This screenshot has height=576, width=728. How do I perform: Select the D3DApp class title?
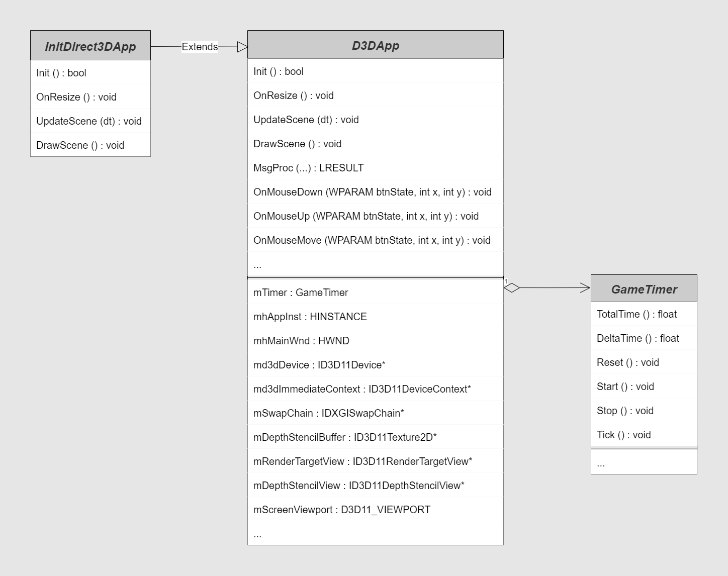pyautogui.click(x=376, y=45)
